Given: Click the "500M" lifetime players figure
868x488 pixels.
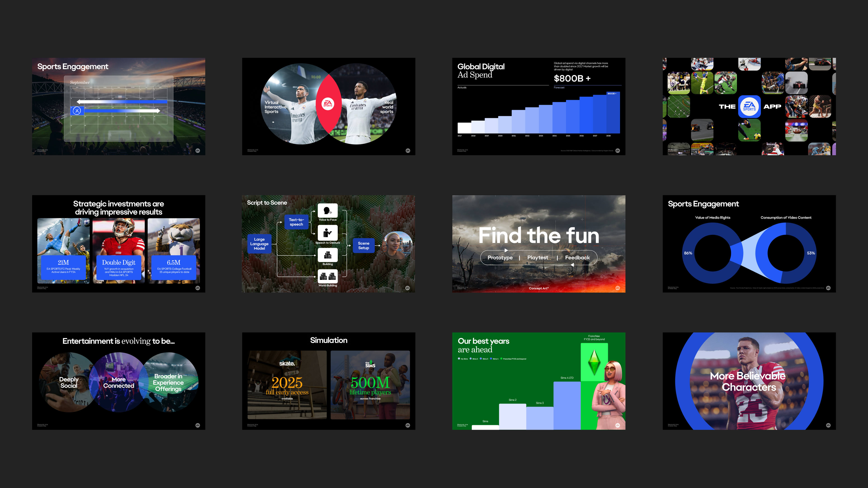Looking at the screenshot, I should coord(370,382).
